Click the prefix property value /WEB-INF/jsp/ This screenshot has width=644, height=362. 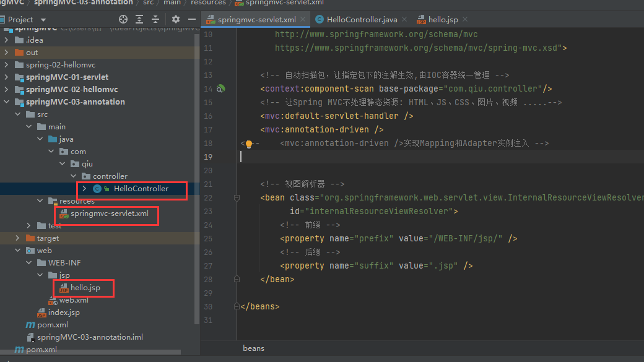click(x=468, y=238)
